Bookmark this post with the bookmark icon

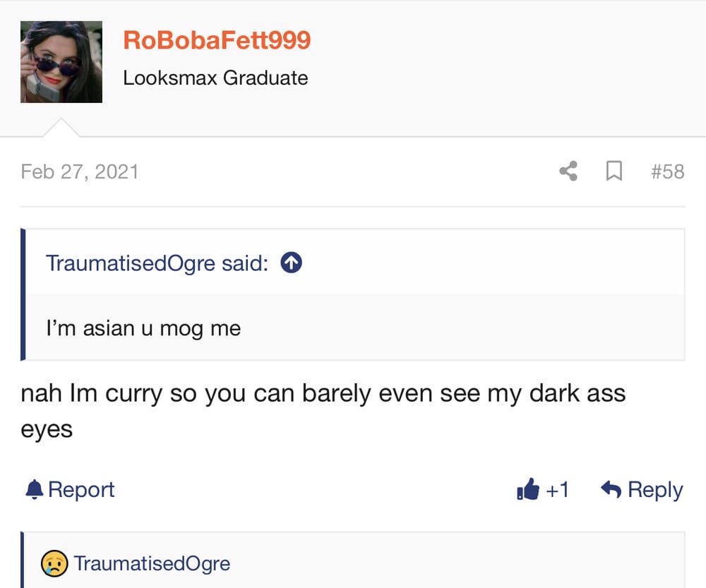614,171
